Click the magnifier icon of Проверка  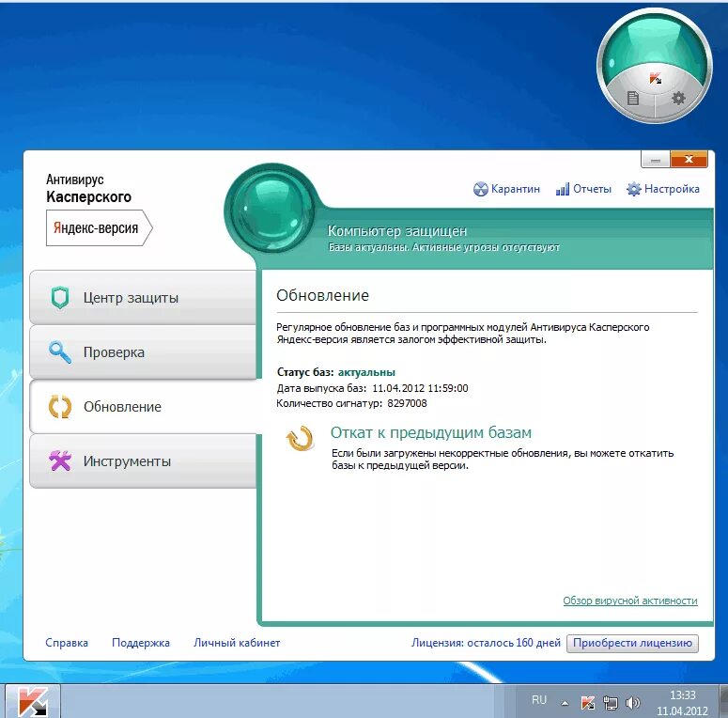tap(60, 352)
